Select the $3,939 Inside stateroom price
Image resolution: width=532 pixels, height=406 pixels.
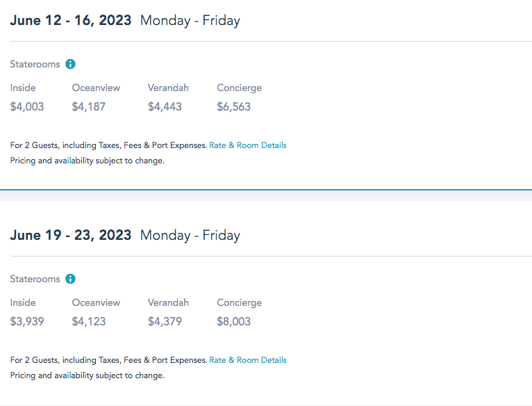[27, 321]
